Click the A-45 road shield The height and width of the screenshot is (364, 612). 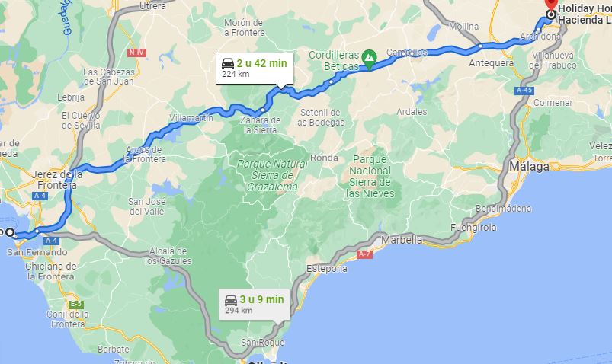pos(524,90)
